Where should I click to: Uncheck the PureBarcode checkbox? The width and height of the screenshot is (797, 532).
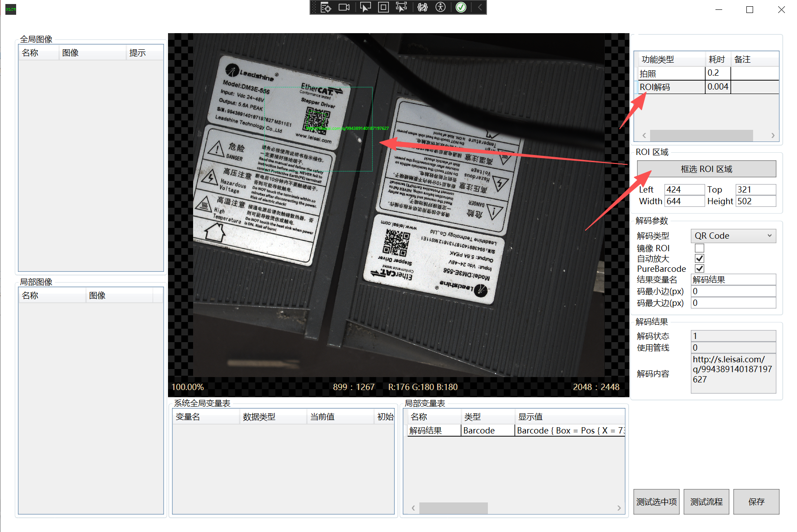point(699,268)
